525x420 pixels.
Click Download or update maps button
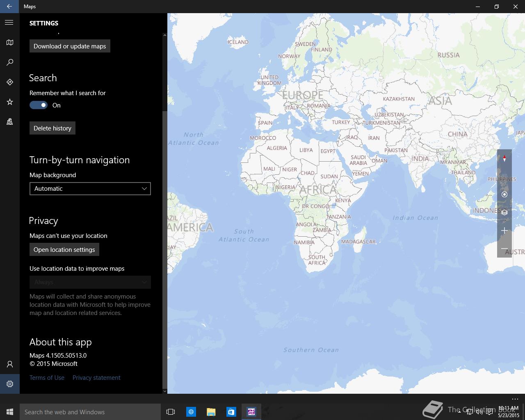(70, 46)
